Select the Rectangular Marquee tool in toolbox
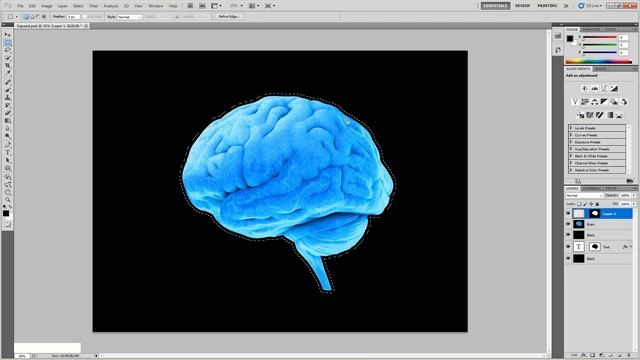Screen dimensions: 640x360 pos(8,42)
